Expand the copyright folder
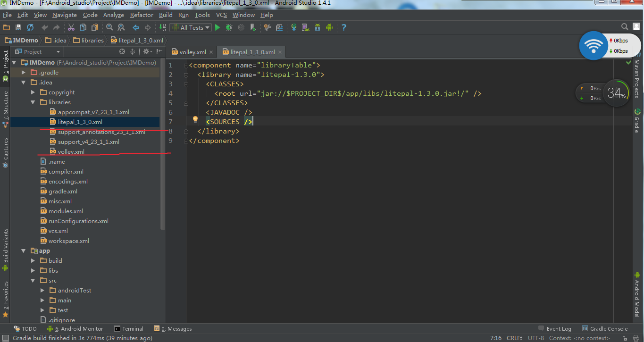This screenshot has height=342, width=644. [x=33, y=92]
